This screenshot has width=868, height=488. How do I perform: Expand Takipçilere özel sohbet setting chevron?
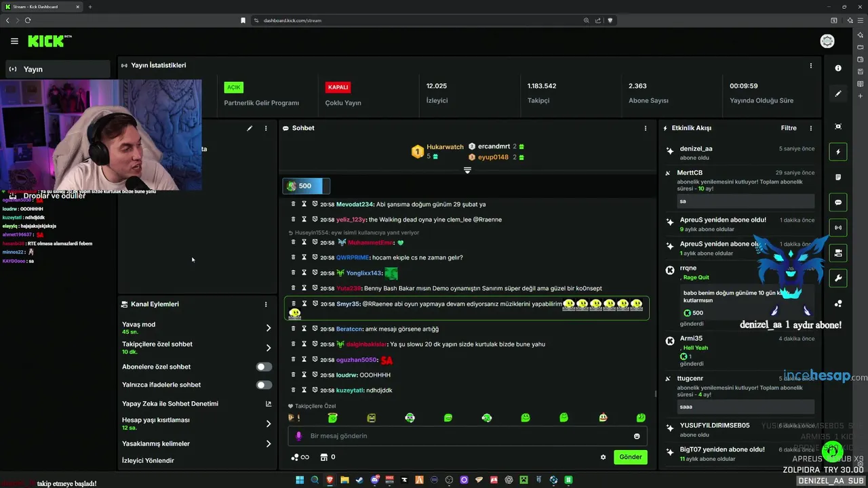[x=269, y=348]
